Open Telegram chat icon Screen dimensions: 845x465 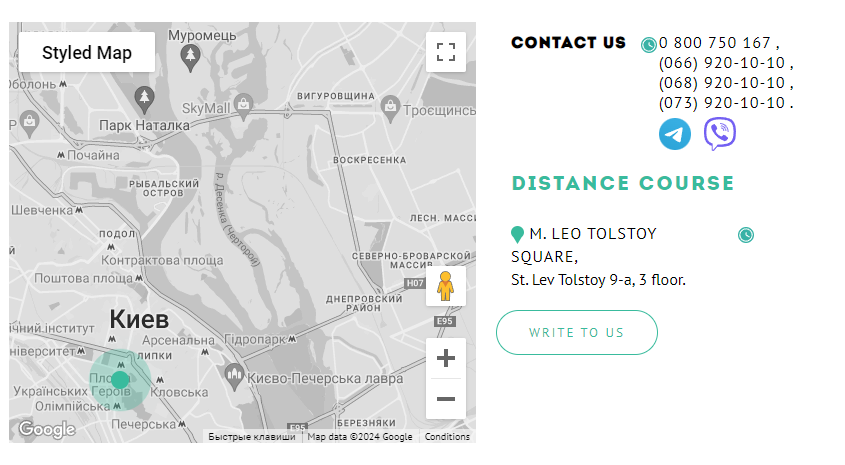675,134
